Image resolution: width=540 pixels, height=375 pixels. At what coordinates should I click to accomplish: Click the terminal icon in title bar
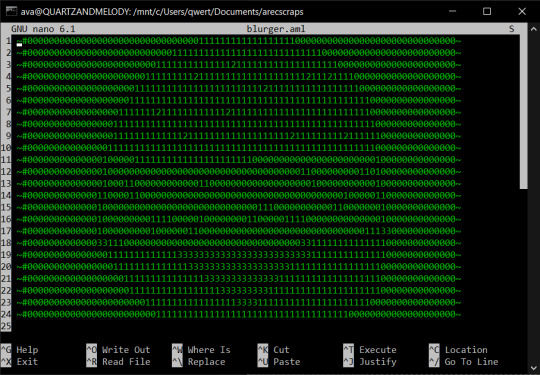pyautogui.click(x=11, y=11)
